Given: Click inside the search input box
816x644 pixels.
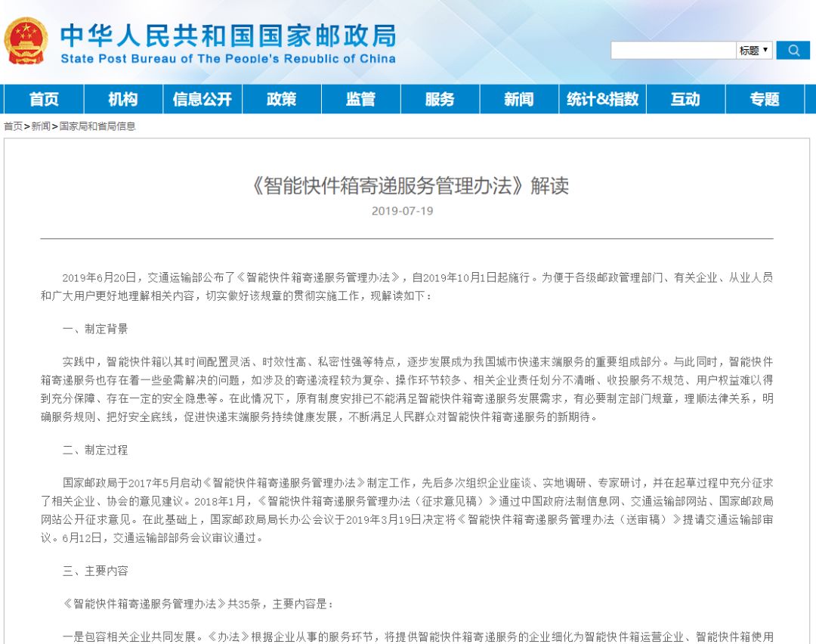Looking at the screenshot, I should click(x=672, y=50).
